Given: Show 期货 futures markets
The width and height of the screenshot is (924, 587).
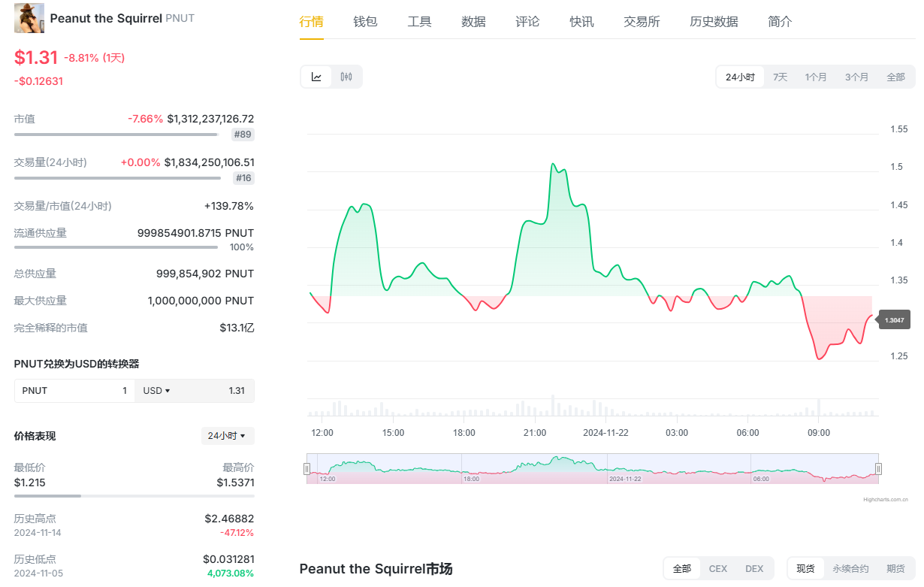Looking at the screenshot, I should point(895,568).
